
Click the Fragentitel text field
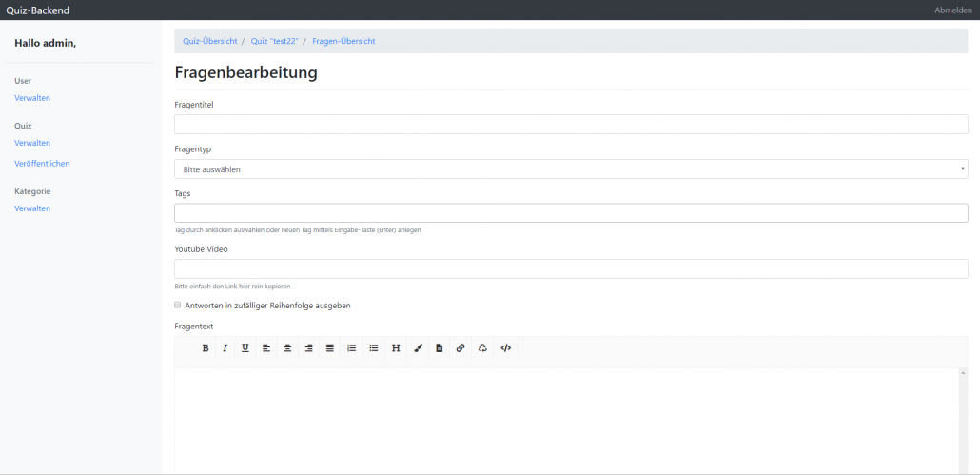(x=571, y=125)
